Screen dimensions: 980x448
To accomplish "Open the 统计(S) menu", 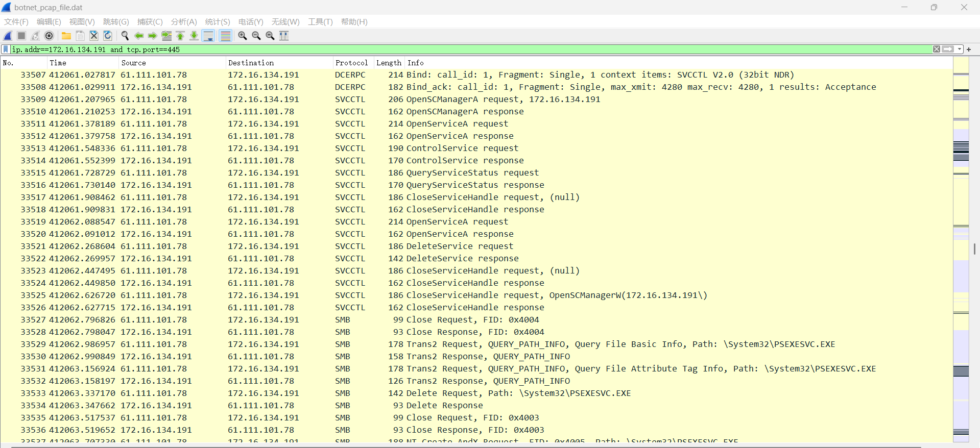I will tap(218, 22).
